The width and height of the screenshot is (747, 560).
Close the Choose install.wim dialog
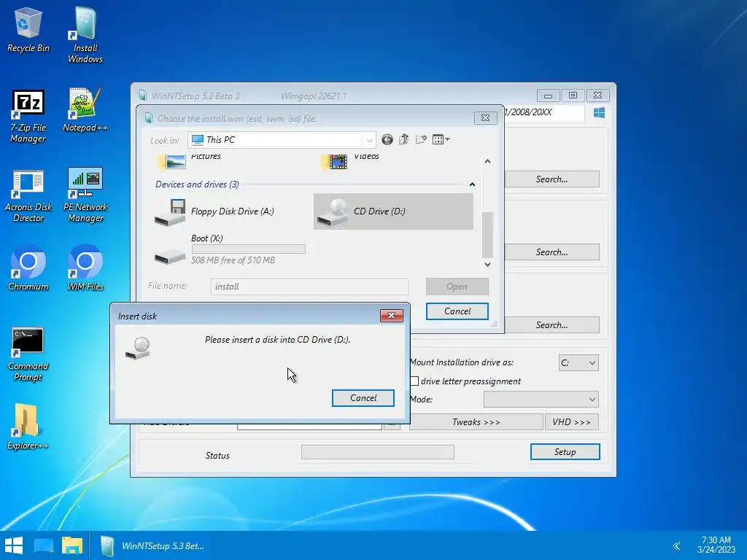(485, 118)
